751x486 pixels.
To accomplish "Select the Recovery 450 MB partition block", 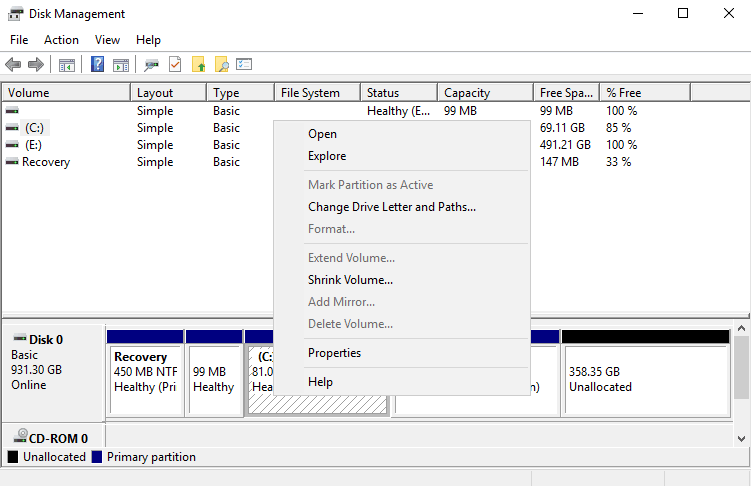I will (146, 372).
